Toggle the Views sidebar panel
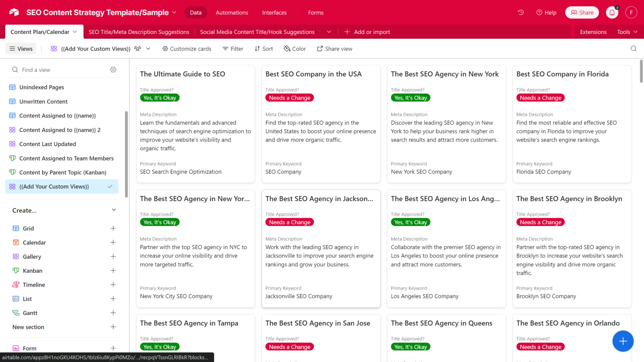644x362 pixels. pos(21,49)
